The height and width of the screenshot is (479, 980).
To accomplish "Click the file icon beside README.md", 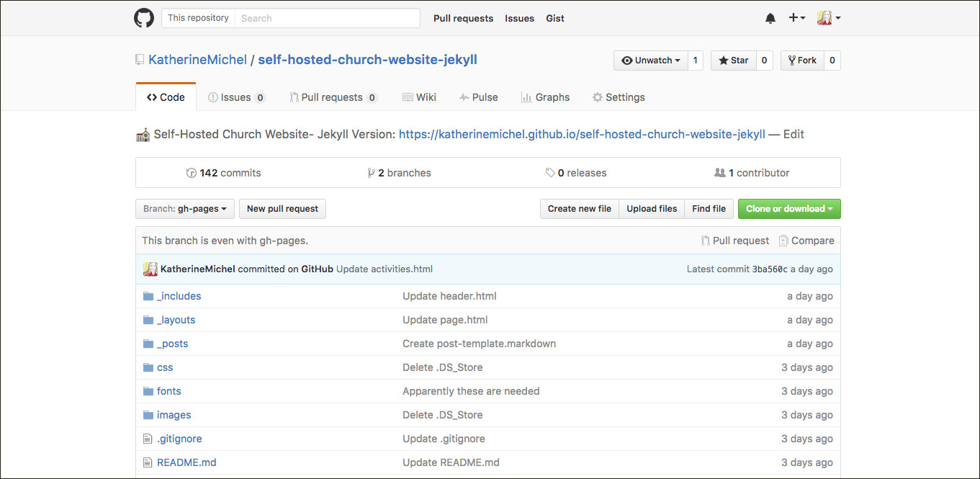I will point(148,462).
